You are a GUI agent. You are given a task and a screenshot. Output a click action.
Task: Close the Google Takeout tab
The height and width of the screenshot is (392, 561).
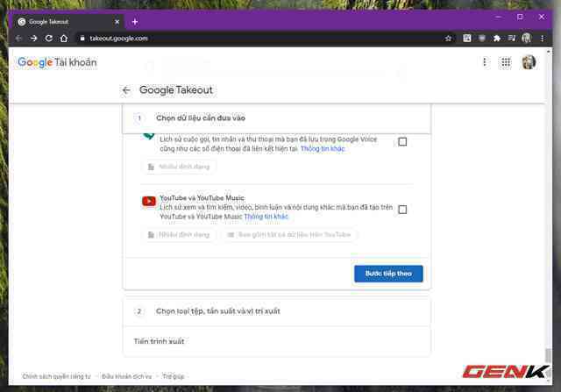coord(117,22)
